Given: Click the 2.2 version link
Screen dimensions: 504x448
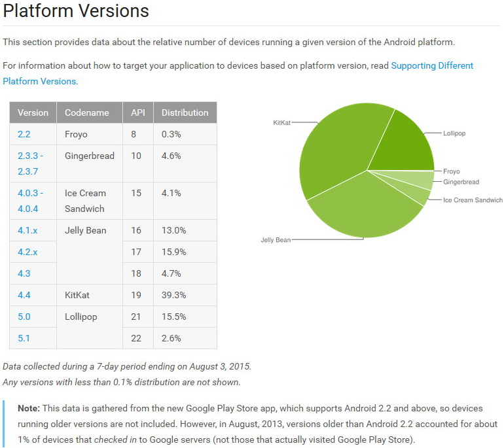Looking at the screenshot, I should [x=25, y=134].
